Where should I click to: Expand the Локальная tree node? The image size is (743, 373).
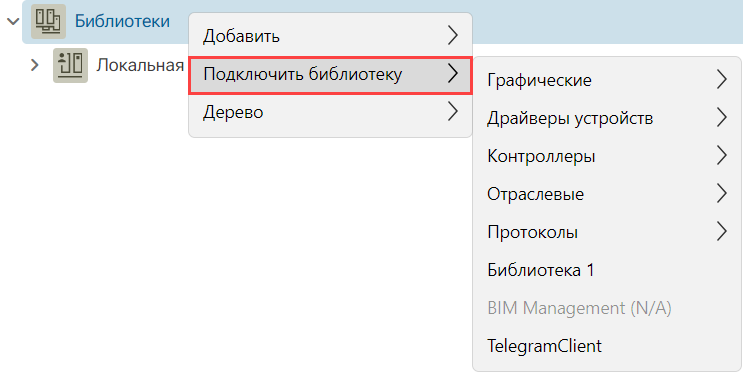[x=35, y=65]
